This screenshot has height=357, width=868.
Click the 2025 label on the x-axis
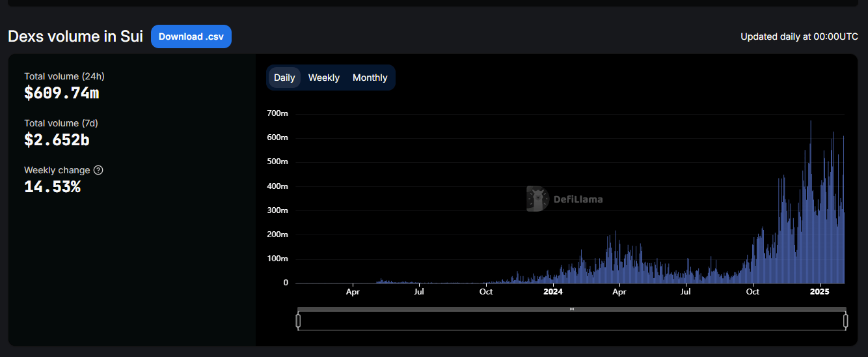tap(819, 292)
